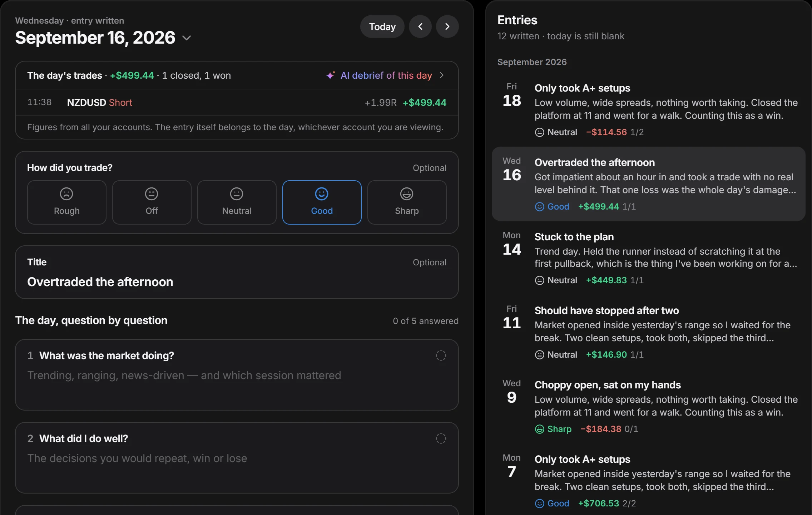Click the 'September 2026' month heading in Entries
The height and width of the screenshot is (515, 812).
pos(532,62)
